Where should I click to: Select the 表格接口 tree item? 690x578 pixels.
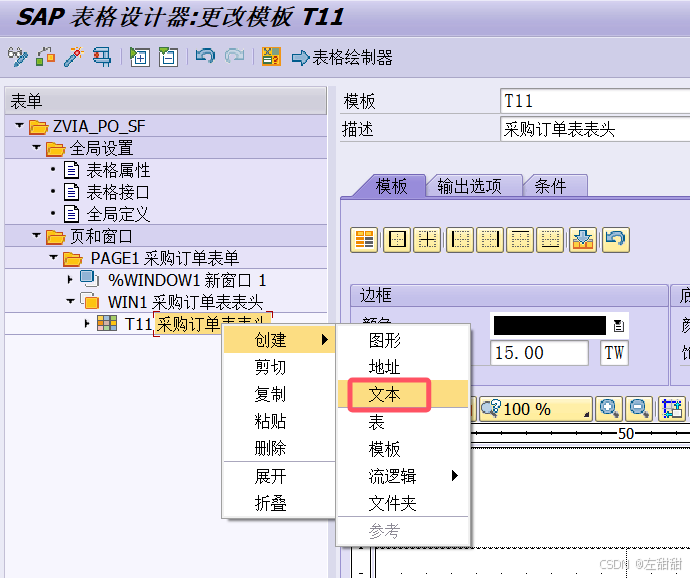tap(118, 192)
